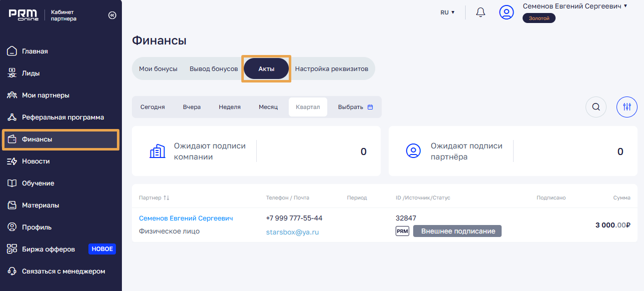The width and height of the screenshot is (644, 291).
Task: Open Настройка реквизитов tab
Action: point(331,69)
